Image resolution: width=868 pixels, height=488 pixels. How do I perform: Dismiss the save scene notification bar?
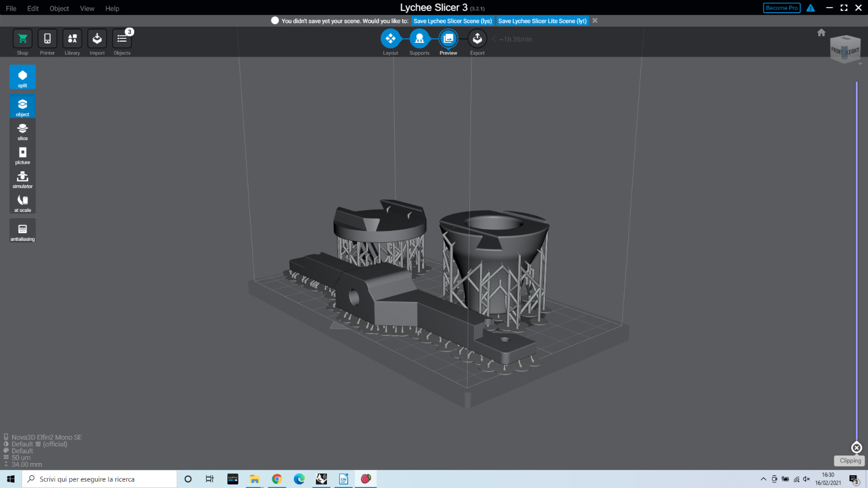pyautogui.click(x=595, y=21)
